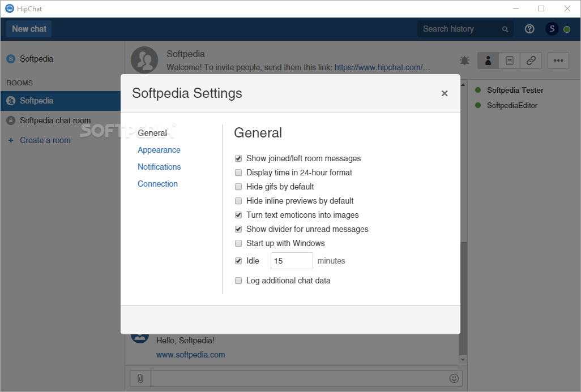Open the hipchat.com invite link
This screenshot has height=392, width=581.
tap(382, 67)
